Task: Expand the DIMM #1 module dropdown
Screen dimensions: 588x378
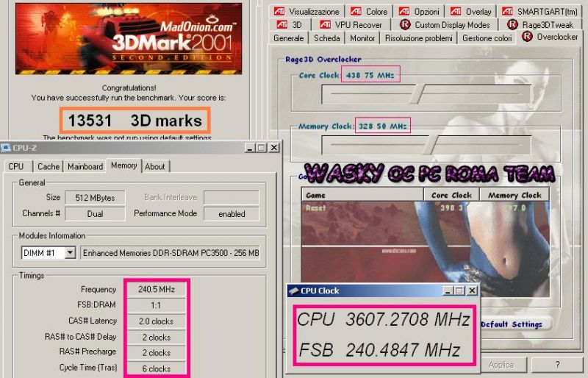Action: pos(70,253)
